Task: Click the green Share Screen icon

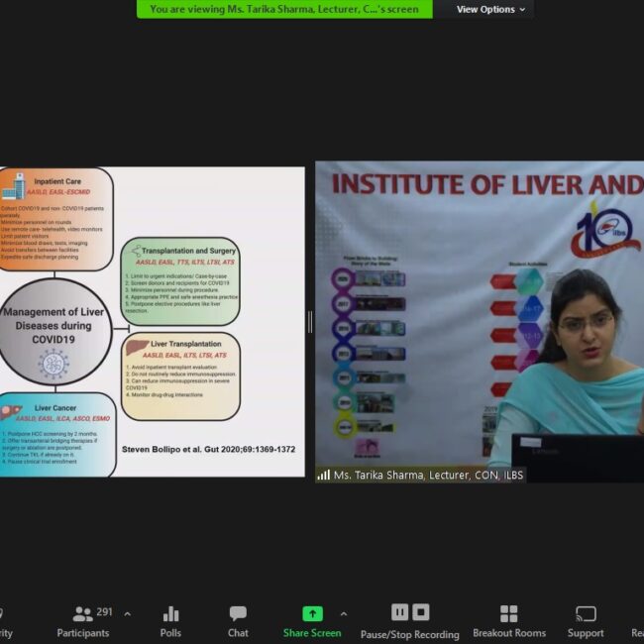Action: click(312, 613)
